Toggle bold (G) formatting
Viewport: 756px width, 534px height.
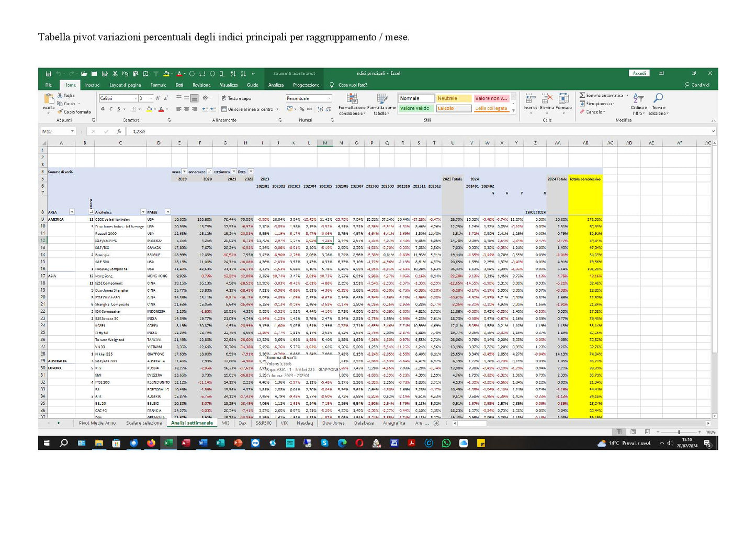tap(103, 109)
